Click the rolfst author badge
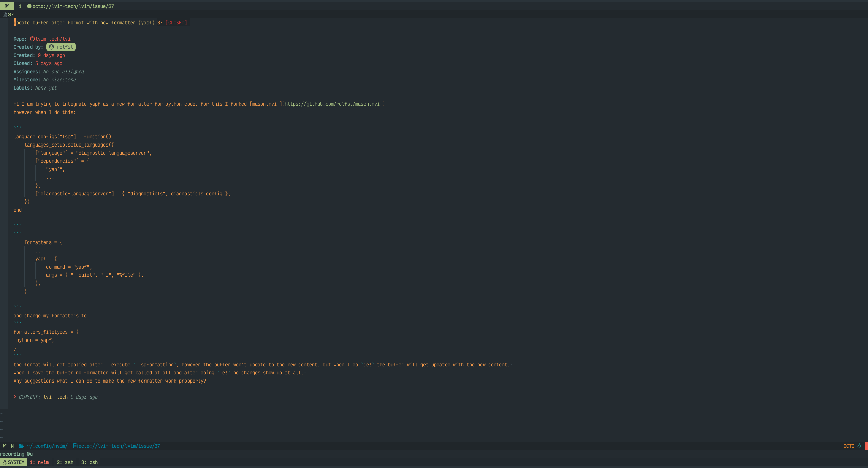868x468 pixels. pyautogui.click(x=61, y=47)
